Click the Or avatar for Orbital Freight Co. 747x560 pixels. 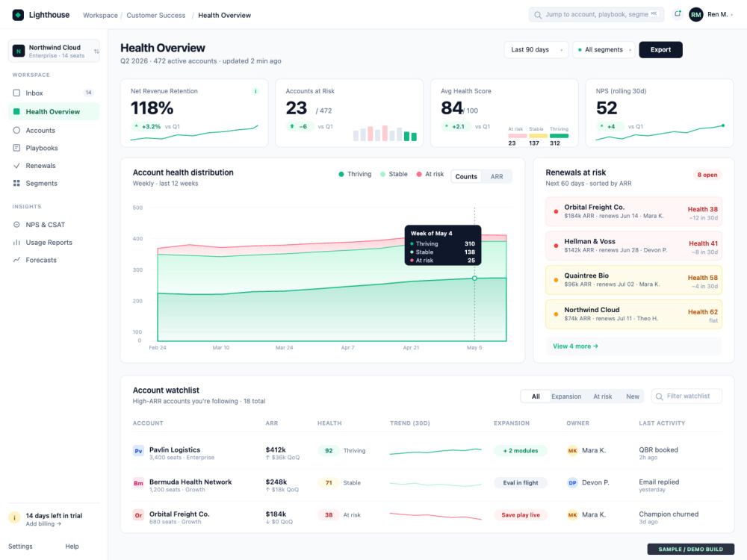pyautogui.click(x=138, y=514)
